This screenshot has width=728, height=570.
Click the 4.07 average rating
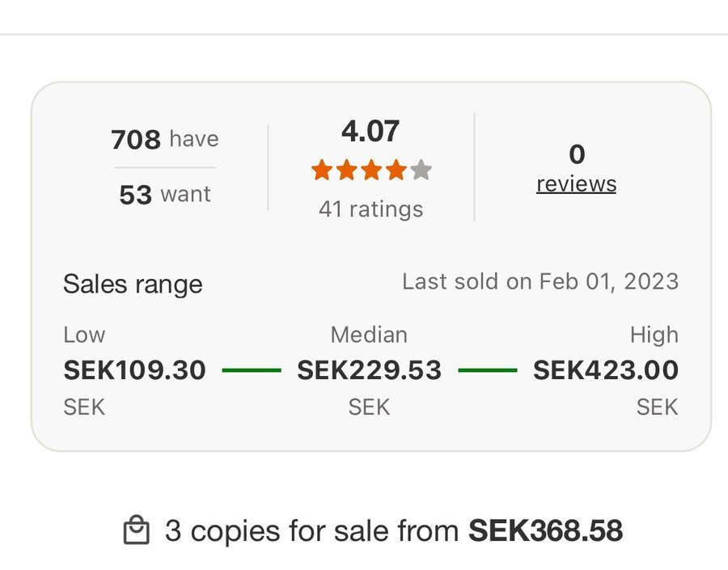pos(370,131)
